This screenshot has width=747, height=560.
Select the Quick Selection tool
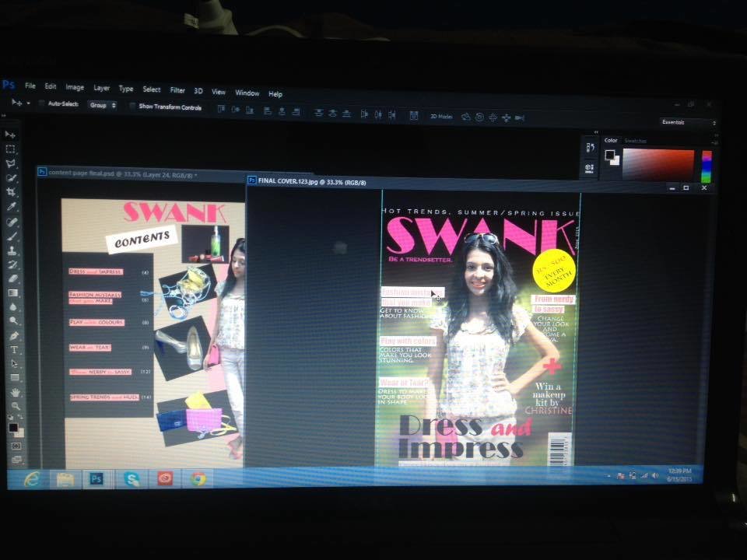tap(11, 178)
